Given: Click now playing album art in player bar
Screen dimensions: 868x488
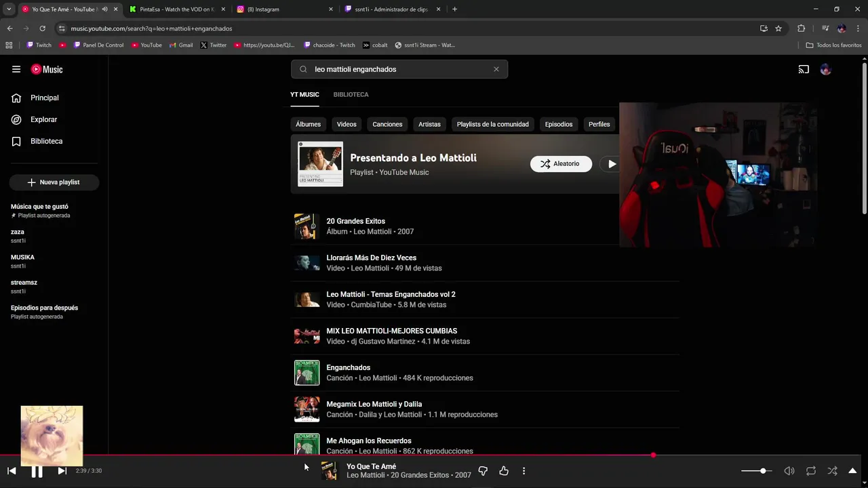Looking at the screenshot, I should click(x=329, y=471).
